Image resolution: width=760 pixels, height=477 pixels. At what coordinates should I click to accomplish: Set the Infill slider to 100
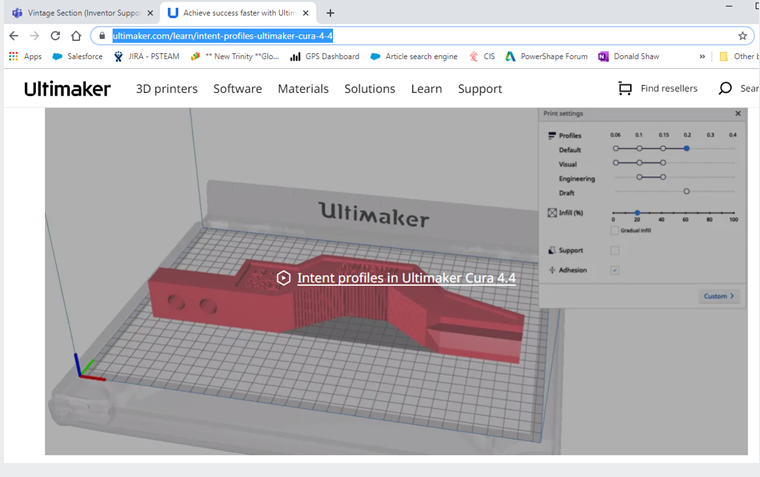[x=734, y=213]
